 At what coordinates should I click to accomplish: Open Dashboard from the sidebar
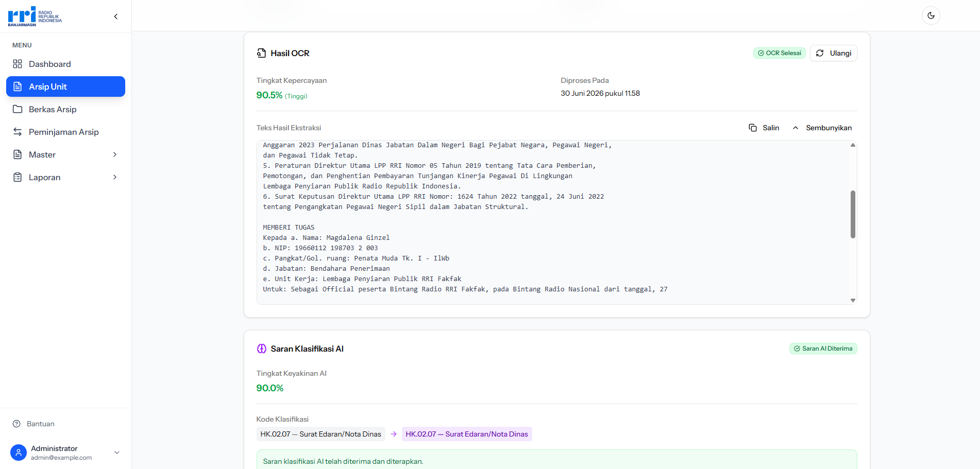pyautogui.click(x=65, y=64)
